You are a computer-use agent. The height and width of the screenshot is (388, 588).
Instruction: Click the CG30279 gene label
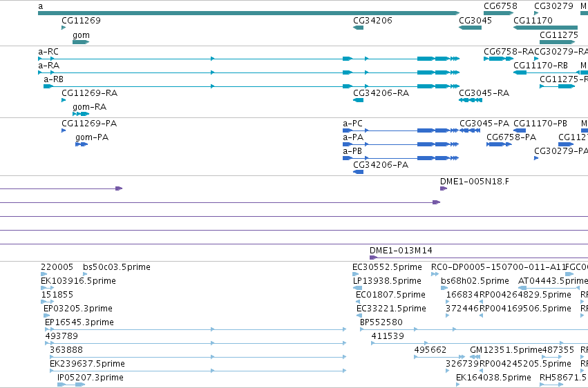(553, 6)
